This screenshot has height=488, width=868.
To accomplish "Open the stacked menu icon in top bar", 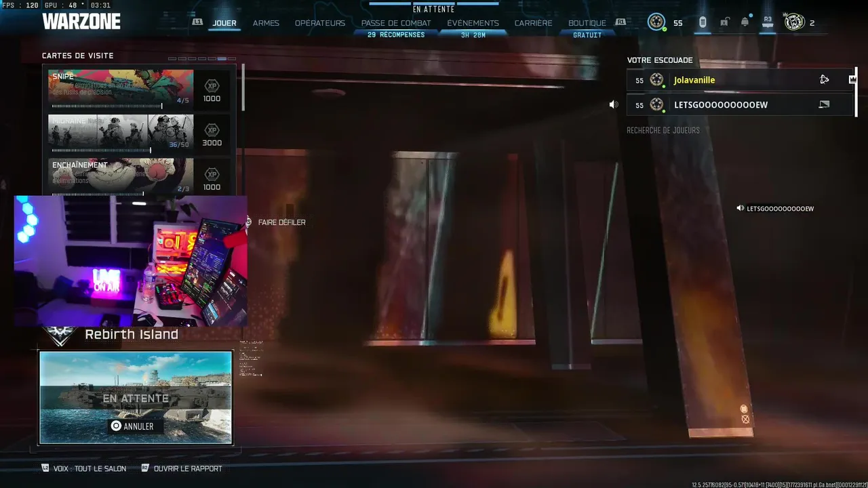I will (x=703, y=22).
